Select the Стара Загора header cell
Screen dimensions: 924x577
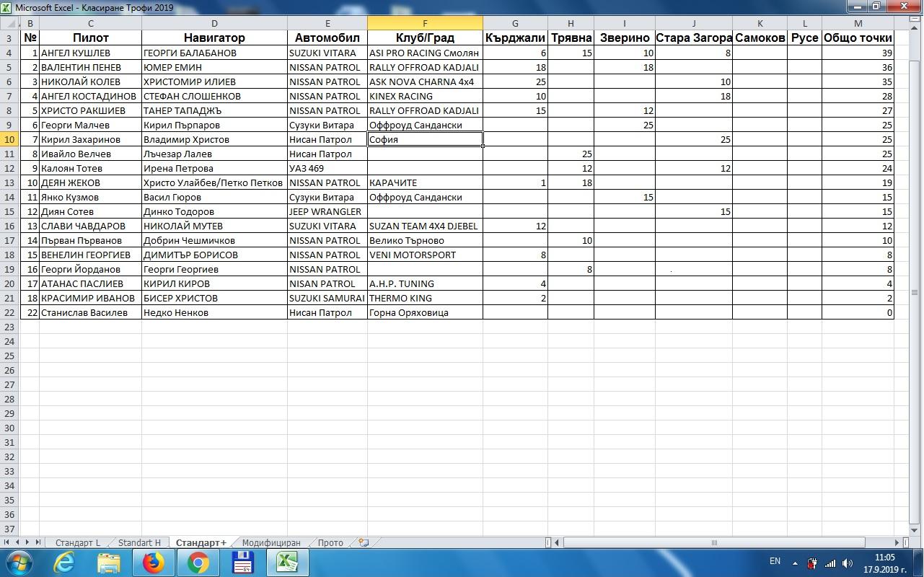tap(694, 38)
